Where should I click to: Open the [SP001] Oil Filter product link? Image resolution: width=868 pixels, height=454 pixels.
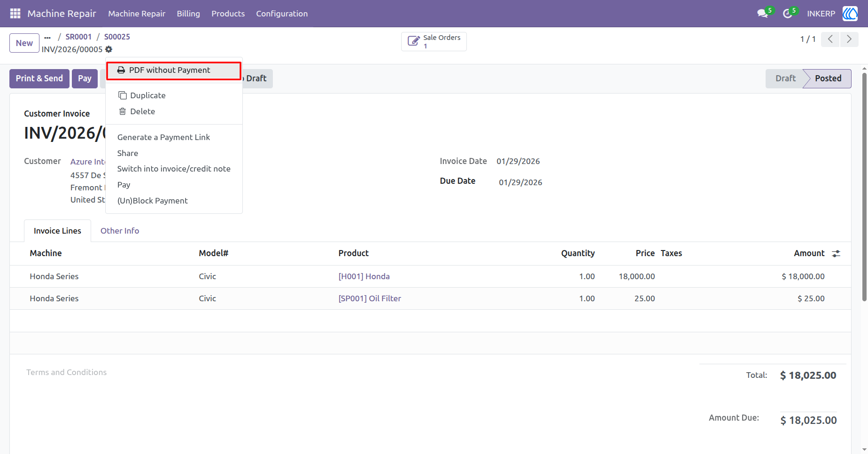[370, 298]
